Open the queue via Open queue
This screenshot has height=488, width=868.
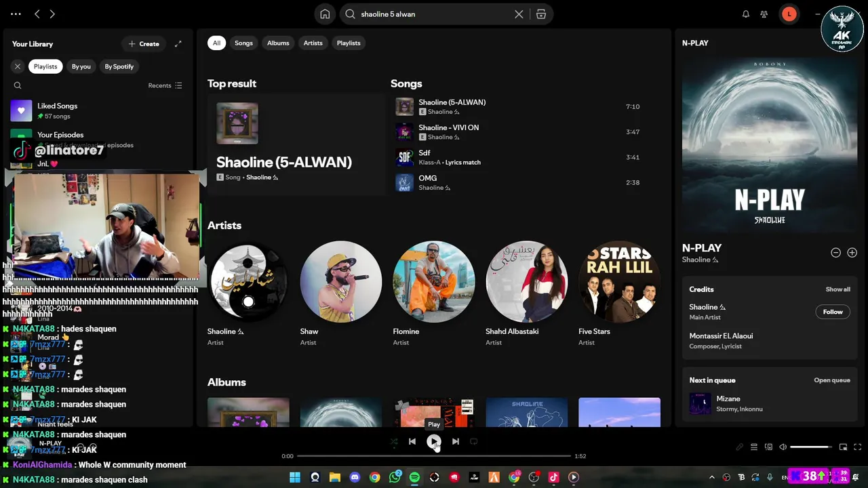tap(832, 380)
